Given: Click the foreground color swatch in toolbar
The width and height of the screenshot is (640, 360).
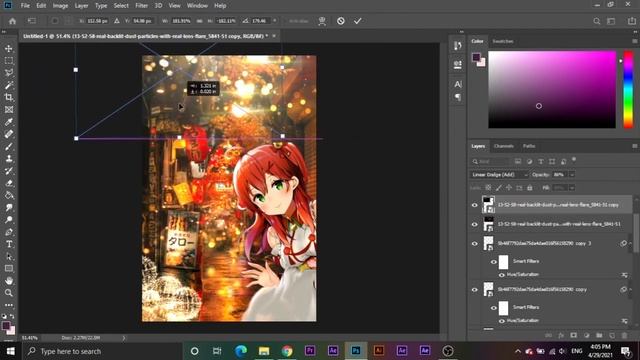Looking at the screenshot, I should click(6, 326).
